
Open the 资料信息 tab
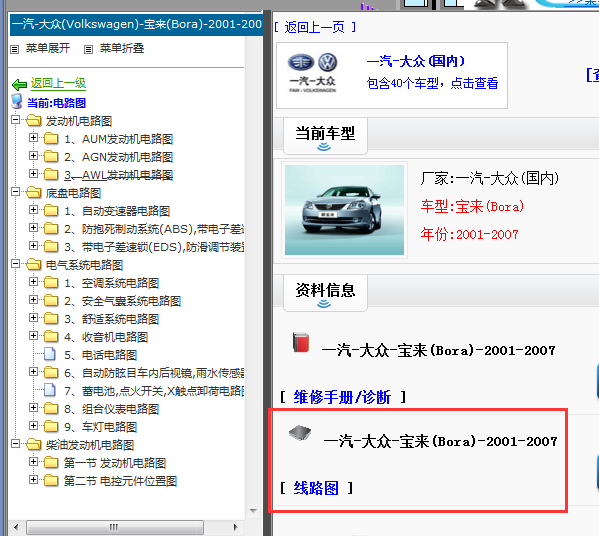(x=325, y=293)
